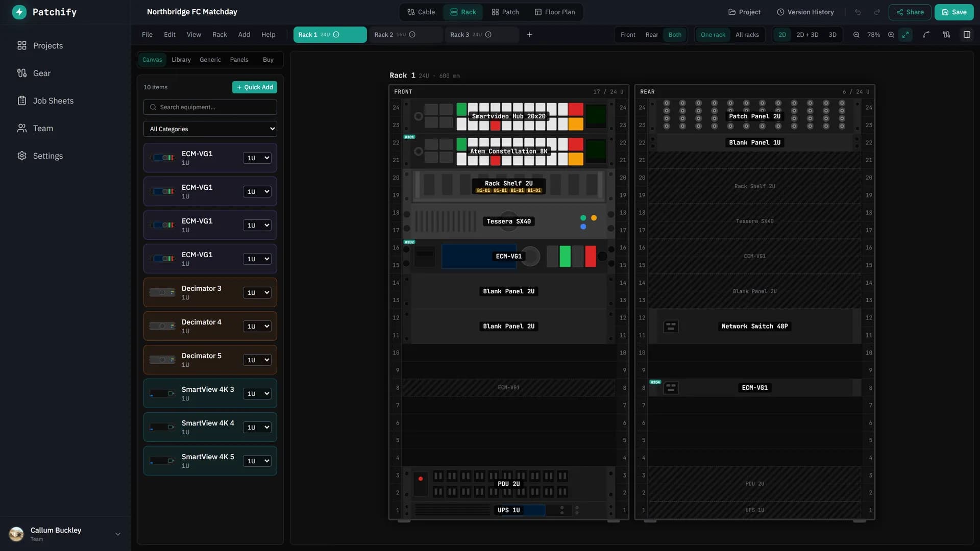Click the Save button
Image resolution: width=980 pixels, height=551 pixels.
point(954,12)
